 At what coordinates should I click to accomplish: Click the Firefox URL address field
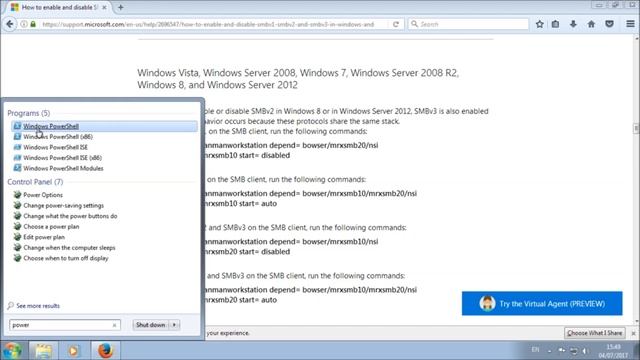tap(208, 24)
